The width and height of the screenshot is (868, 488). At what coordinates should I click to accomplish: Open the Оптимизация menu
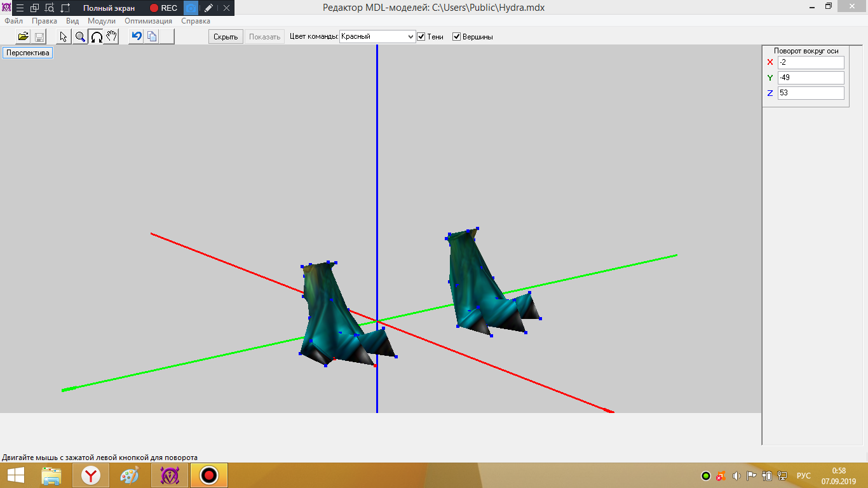coord(148,21)
